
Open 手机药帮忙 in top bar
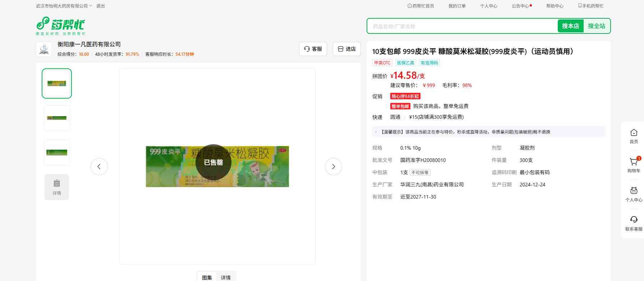[590, 6]
